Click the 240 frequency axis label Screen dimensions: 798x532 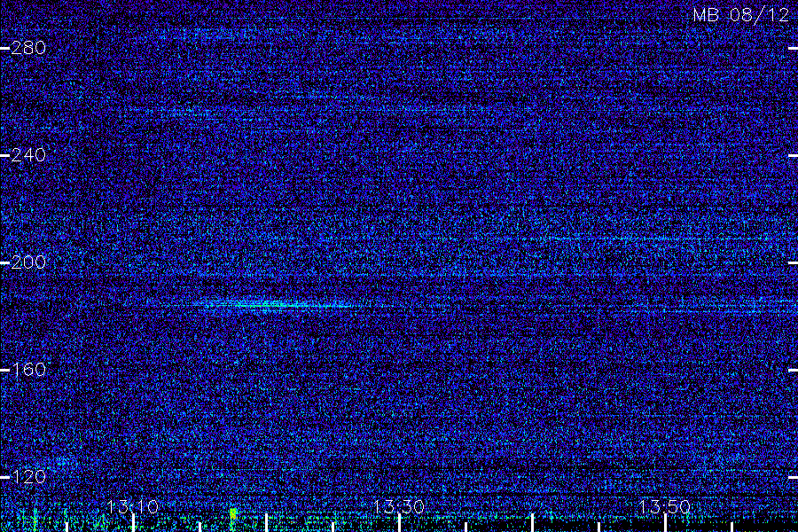click(28, 155)
